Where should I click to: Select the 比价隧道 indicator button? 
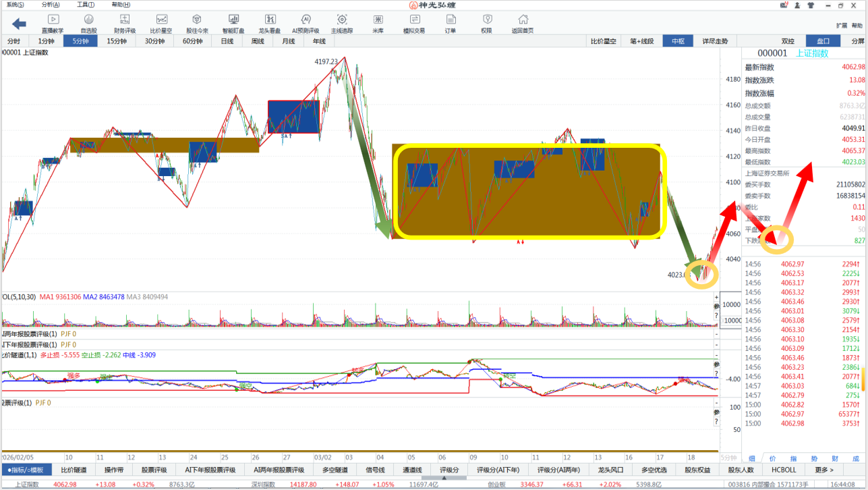[x=74, y=470]
